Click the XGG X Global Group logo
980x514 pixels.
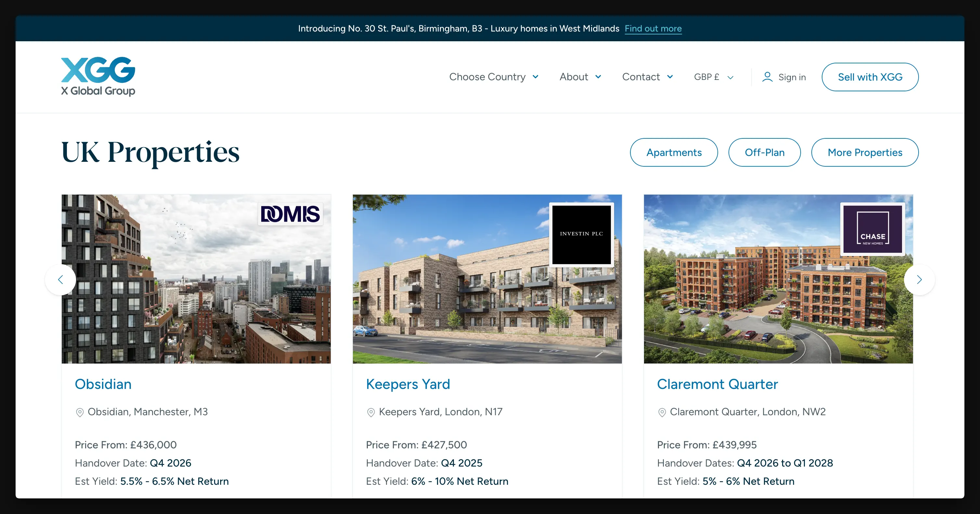click(98, 76)
